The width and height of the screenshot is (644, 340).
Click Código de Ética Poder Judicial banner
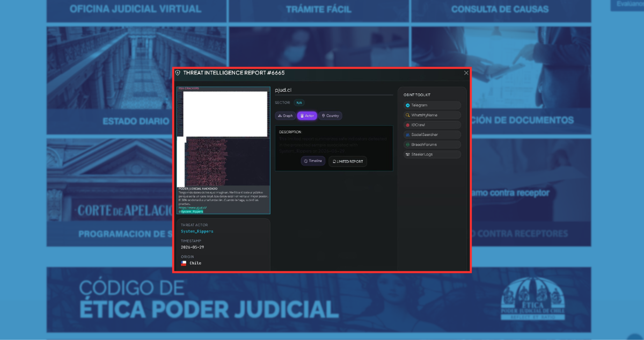pyautogui.click(x=319, y=299)
